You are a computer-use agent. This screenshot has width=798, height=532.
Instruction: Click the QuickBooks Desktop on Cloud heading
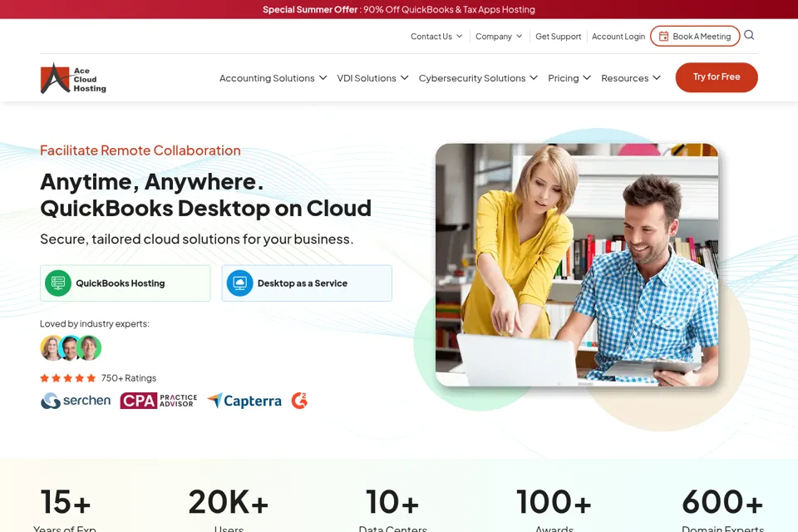click(x=205, y=208)
